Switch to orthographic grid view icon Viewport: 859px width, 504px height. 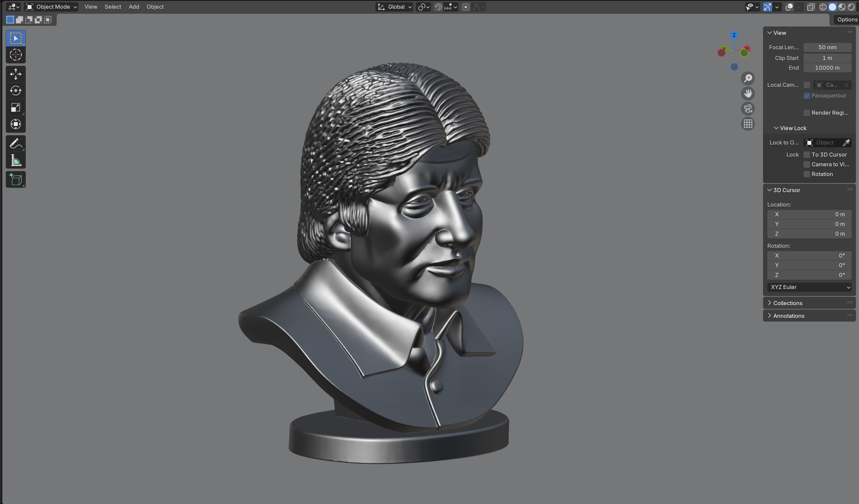pyautogui.click(x=748, y=124)
